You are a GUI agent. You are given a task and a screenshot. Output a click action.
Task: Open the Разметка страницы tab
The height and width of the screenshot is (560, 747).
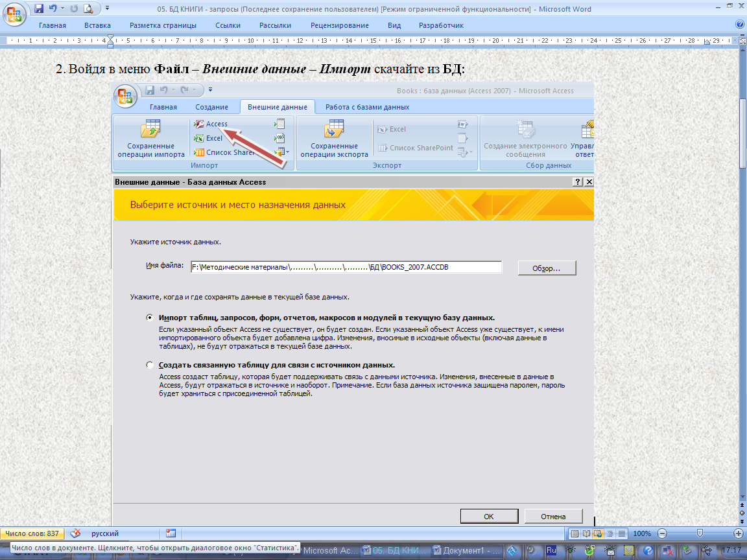163,25
